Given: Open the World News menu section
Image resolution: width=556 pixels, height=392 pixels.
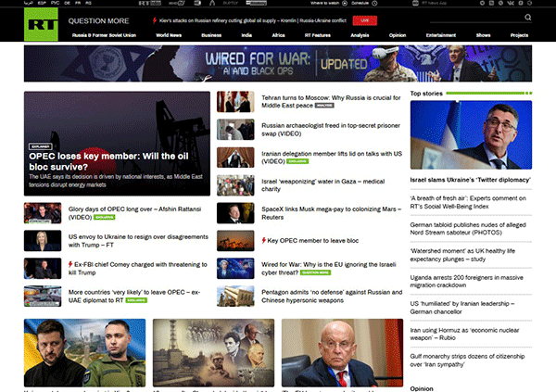Looking at the screenshot, I should [168, 34].
